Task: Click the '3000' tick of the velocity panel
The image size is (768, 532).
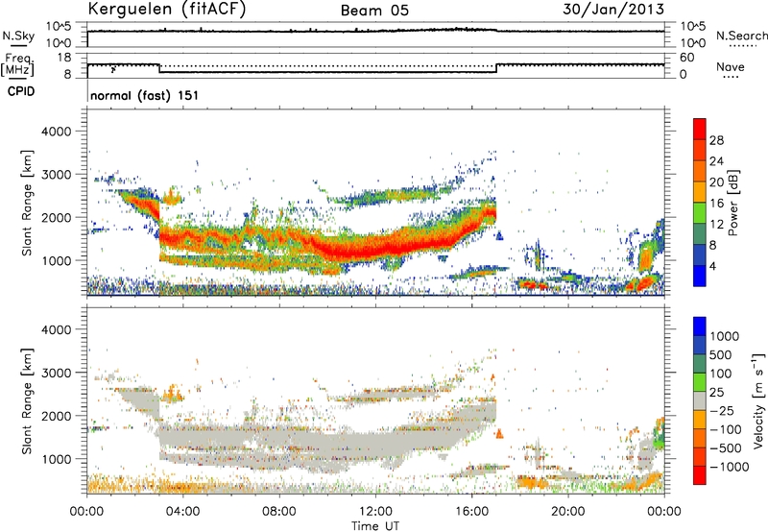Action: (x=57, y=373)
